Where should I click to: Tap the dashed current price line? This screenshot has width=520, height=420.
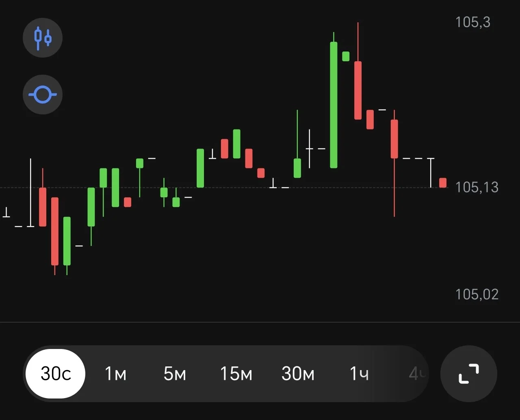[223, 187]
